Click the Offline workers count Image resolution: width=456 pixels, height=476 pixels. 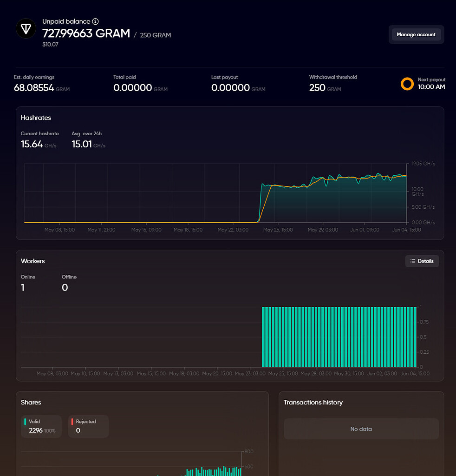point(65,287)
